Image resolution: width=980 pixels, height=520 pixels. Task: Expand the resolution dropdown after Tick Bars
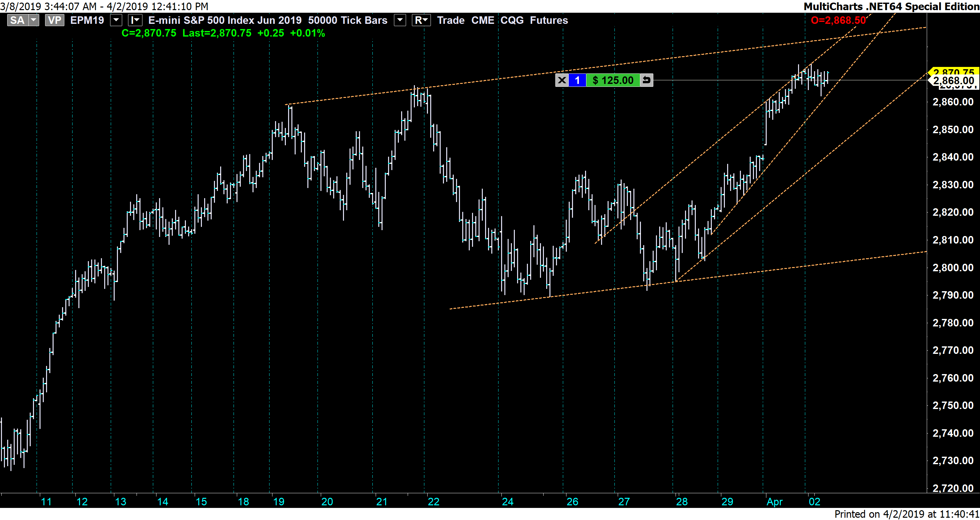(x=400, y=20)
